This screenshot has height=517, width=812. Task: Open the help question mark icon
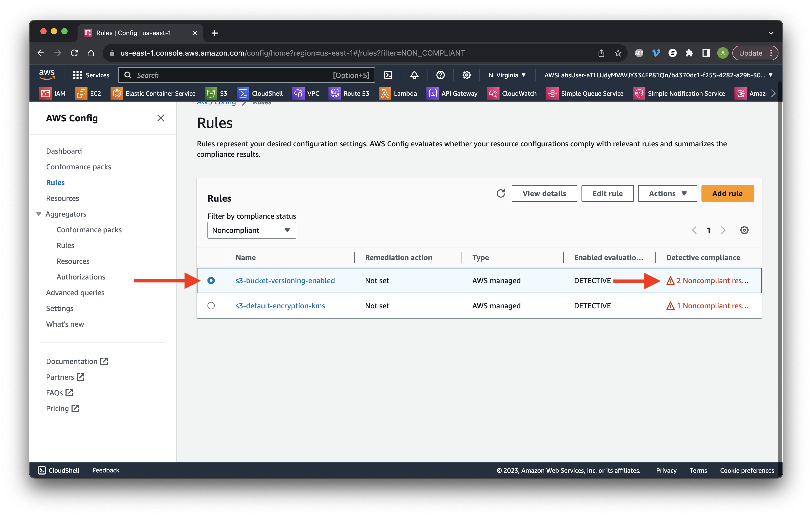[440, 75]
